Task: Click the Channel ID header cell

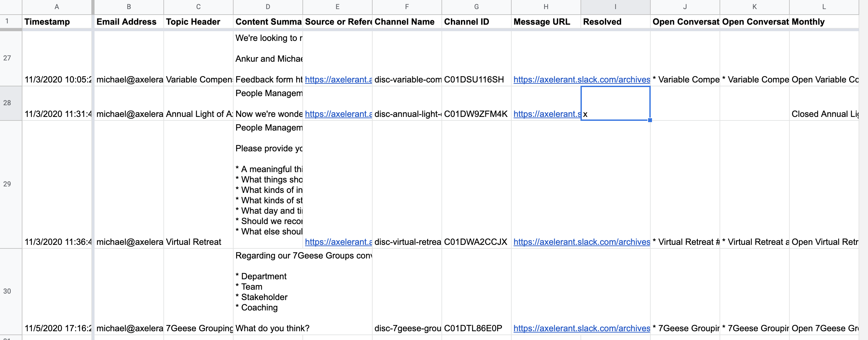Action: tap(477, 21)
